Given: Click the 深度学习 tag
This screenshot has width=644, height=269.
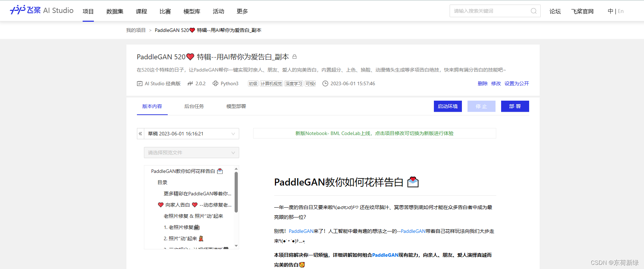Looking at the screenshot, I should (x=294, y=83).
